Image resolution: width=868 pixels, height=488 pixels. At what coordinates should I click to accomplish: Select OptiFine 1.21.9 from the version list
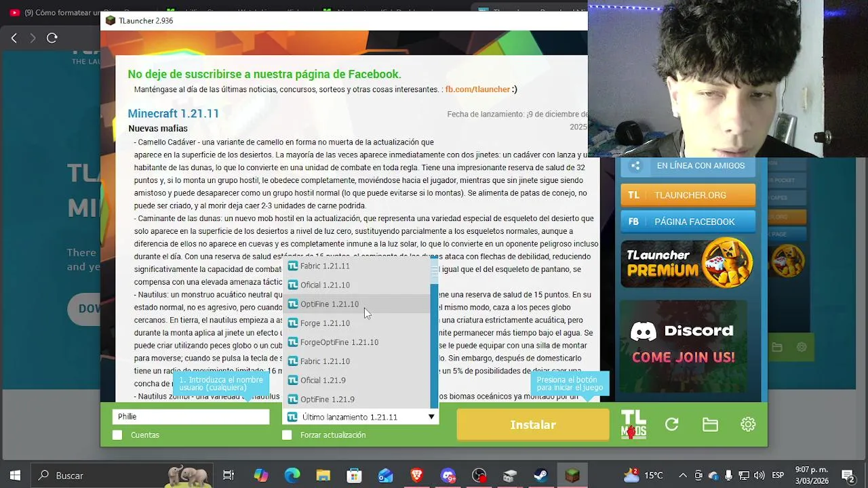[x=357, y=399]
